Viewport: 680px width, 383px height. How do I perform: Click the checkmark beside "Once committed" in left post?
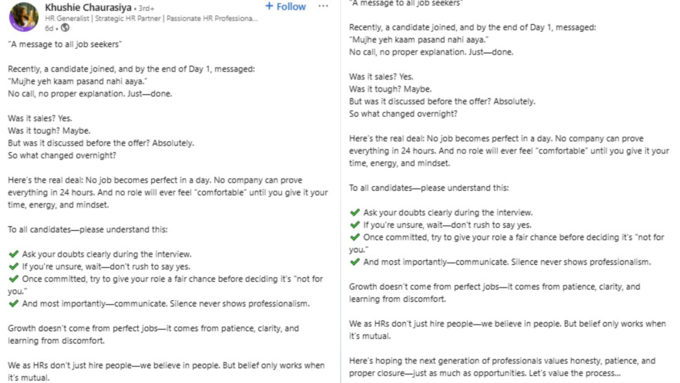tap(14, 278)
